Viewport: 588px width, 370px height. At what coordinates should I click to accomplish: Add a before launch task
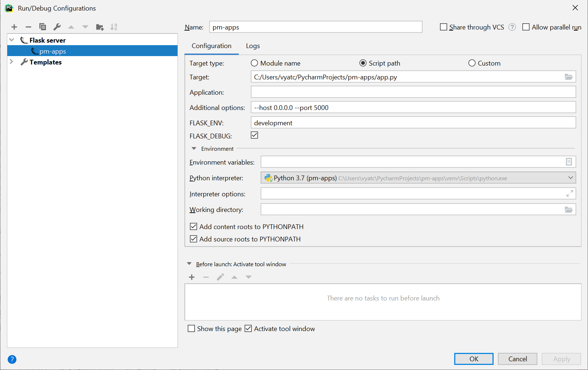point(192,277)
